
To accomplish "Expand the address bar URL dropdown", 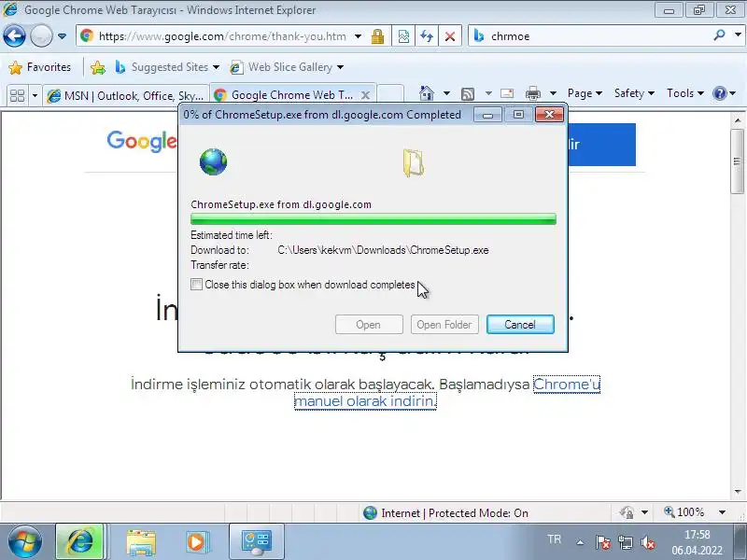I will pyautogui.click(x=359, y=36).
